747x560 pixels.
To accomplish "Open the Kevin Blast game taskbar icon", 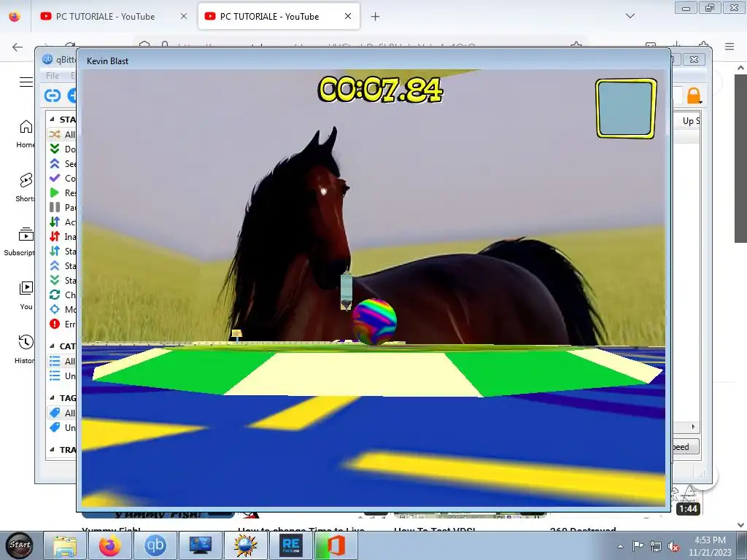I will (x=245, y=545).
